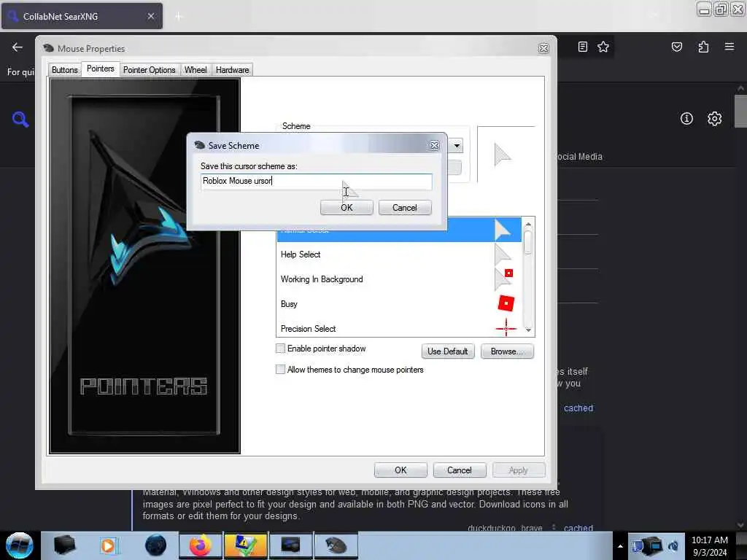Click the highlighted Normal Select cursor icon
The image size is (747, 560).
click(502, 230)
